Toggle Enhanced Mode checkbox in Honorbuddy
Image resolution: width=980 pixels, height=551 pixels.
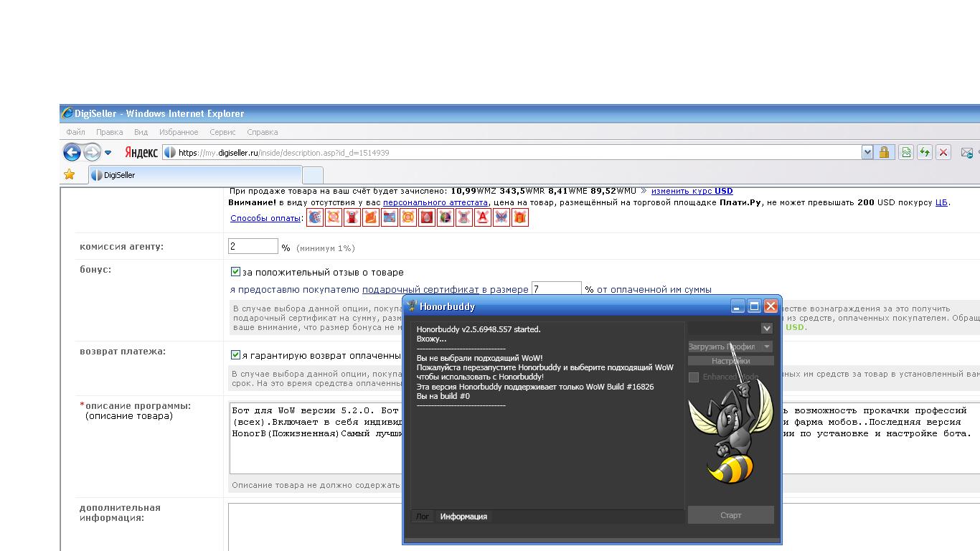[694, 377]
